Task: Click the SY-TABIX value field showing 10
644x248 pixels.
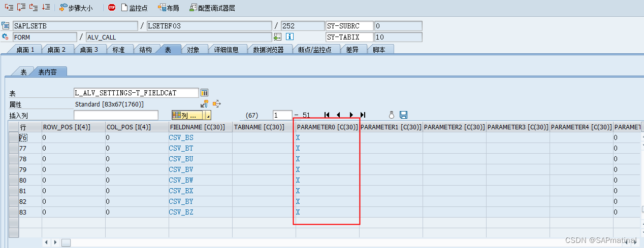Action: point(398,37)
